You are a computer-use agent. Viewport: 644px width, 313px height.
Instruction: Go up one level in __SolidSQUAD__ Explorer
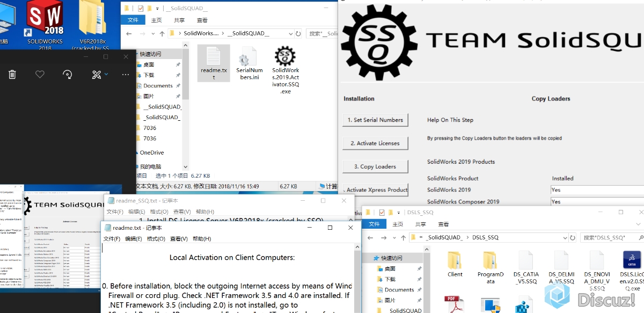pos(162,33)
